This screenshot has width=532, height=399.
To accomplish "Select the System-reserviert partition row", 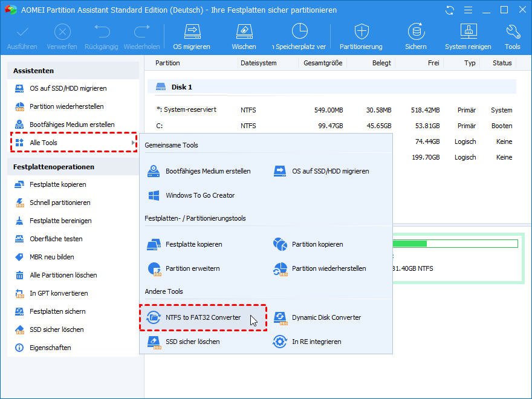I will click(334, 110).
